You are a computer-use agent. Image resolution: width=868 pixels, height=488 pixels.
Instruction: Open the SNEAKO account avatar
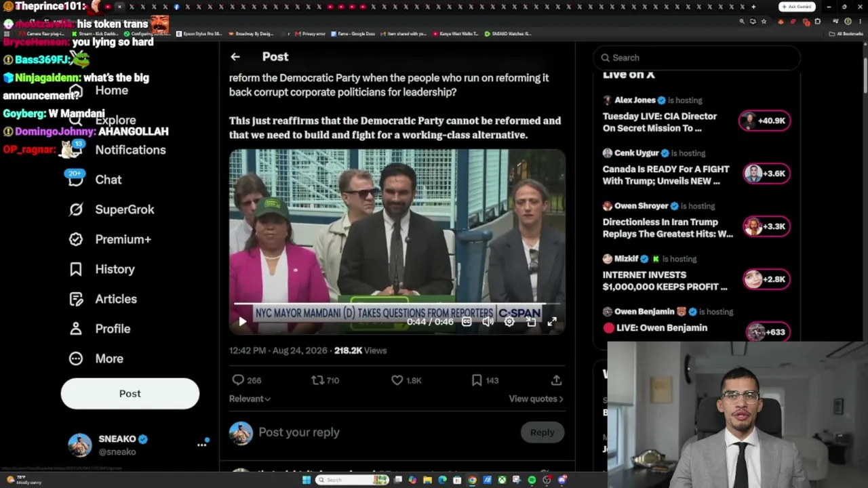tap(79, 445)
